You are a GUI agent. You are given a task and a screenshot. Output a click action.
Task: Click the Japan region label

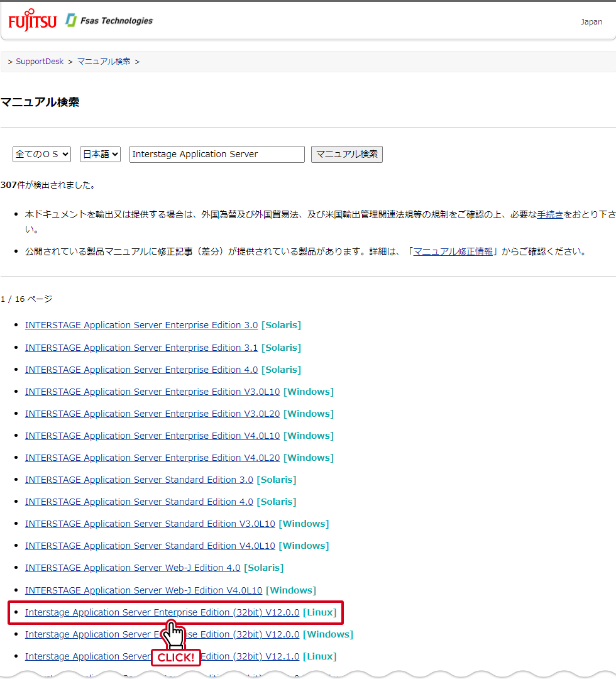(591, 21)
